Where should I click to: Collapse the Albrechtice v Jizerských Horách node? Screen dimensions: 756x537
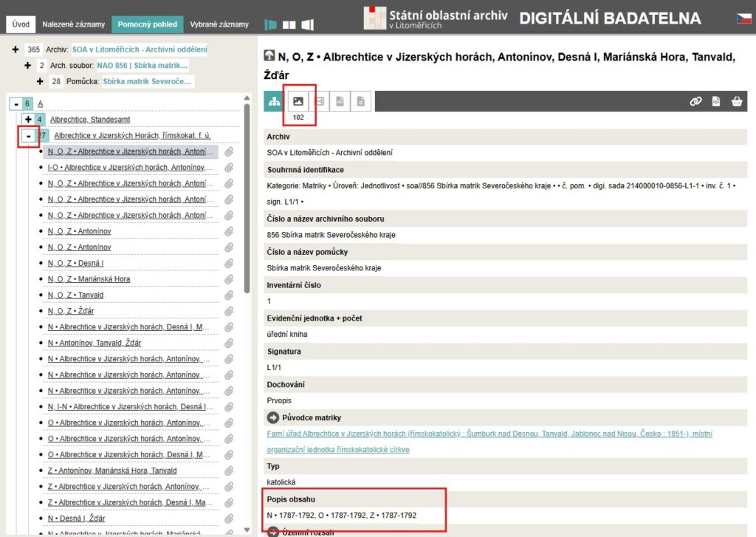(x=28, y=136)
